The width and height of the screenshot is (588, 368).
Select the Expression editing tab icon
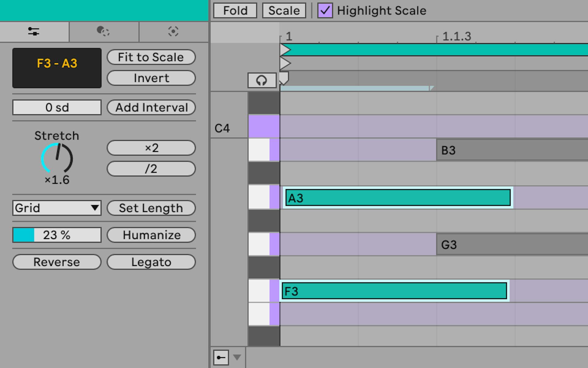(x=104, y=32)
